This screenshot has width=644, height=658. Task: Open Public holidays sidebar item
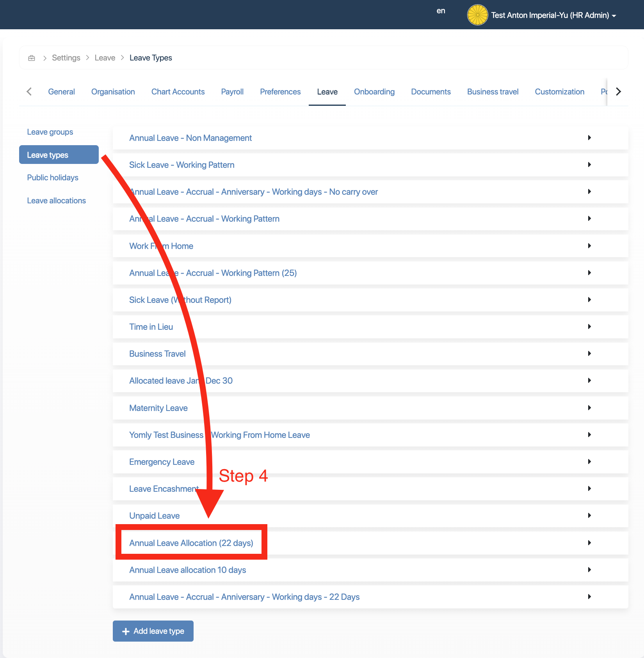pyautogui.click(x=53, y=178)
